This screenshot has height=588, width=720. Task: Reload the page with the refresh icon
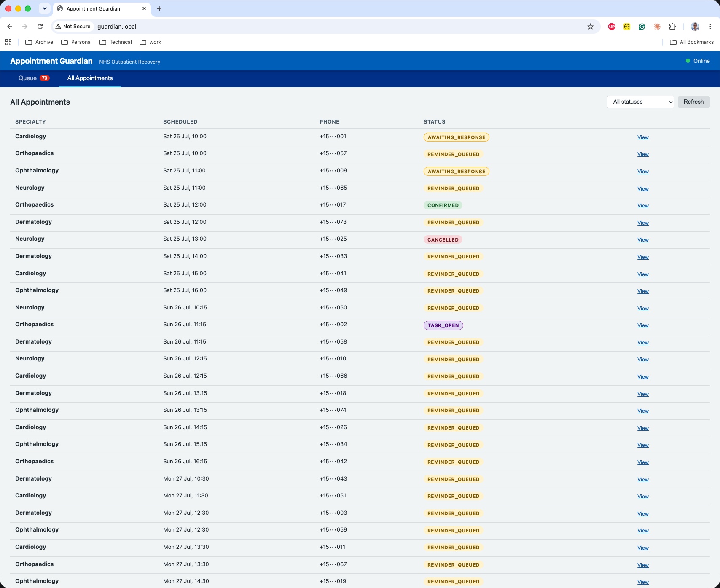pyautogui.click(x=40, y=27)
